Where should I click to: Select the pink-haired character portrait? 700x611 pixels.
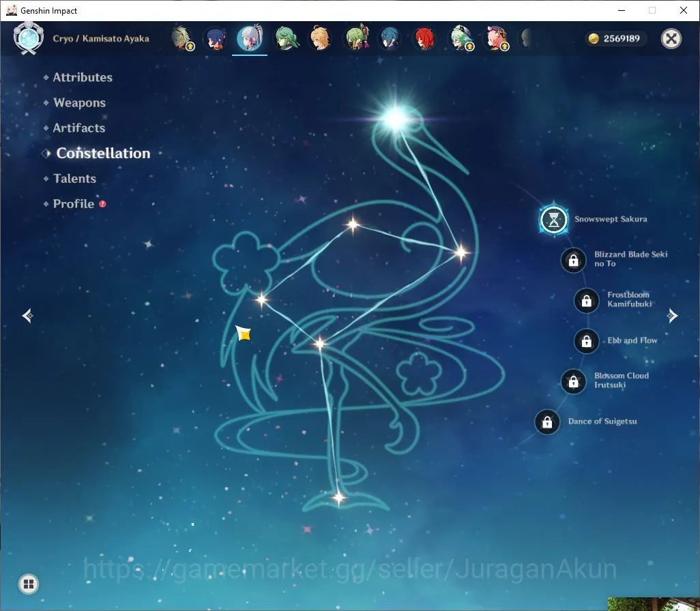click(497, 39)
